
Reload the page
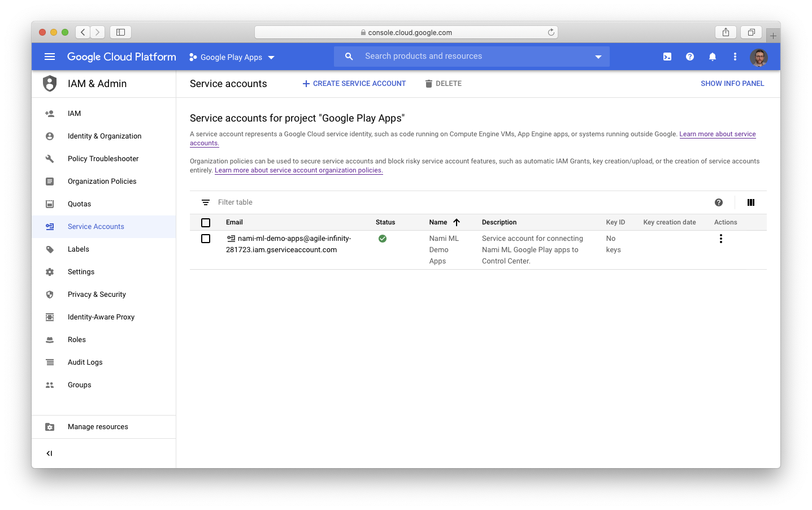point(551,32)
